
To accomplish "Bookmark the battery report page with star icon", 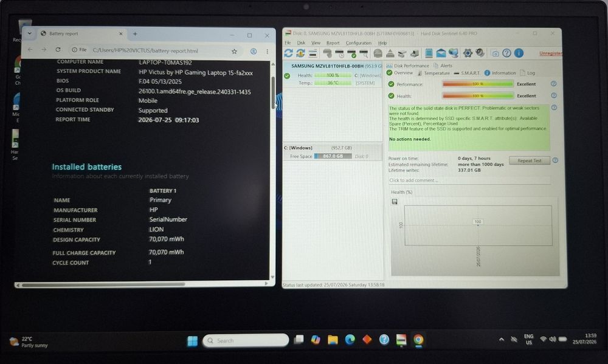I will click(234, 51).
